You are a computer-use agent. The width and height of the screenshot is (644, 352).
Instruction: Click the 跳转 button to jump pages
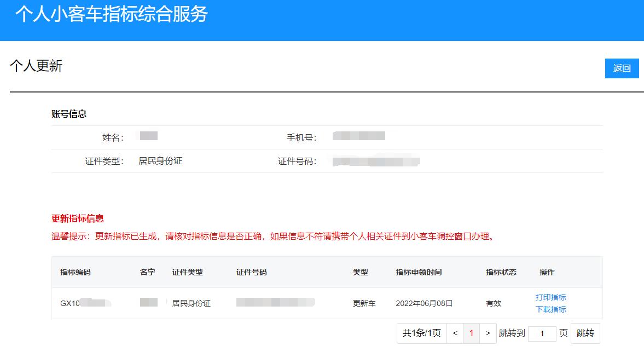pos(585,333)
